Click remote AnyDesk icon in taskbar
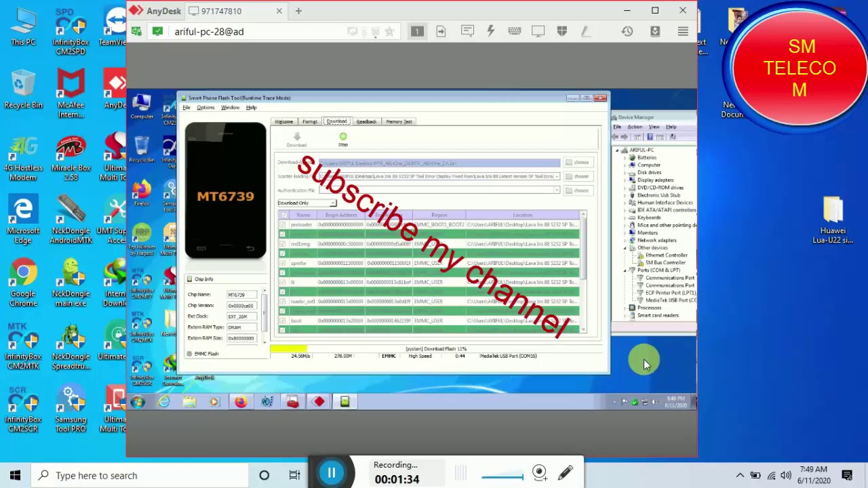The width and height of the screenshot is (868, 488). [x=319, y=402]
